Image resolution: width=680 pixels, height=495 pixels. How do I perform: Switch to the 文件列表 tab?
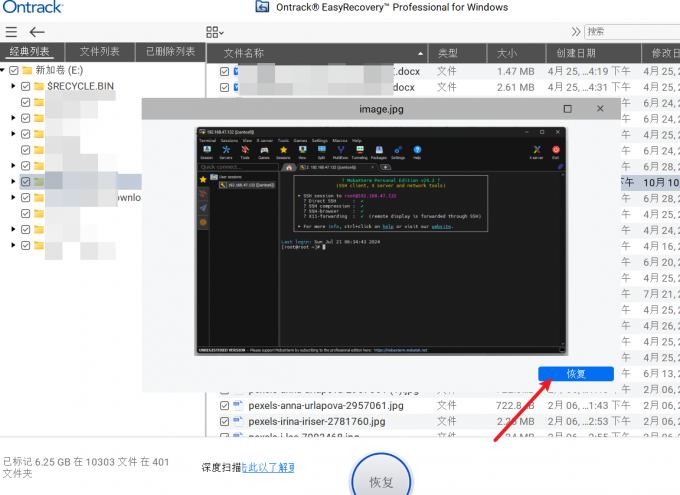(100, 52)
